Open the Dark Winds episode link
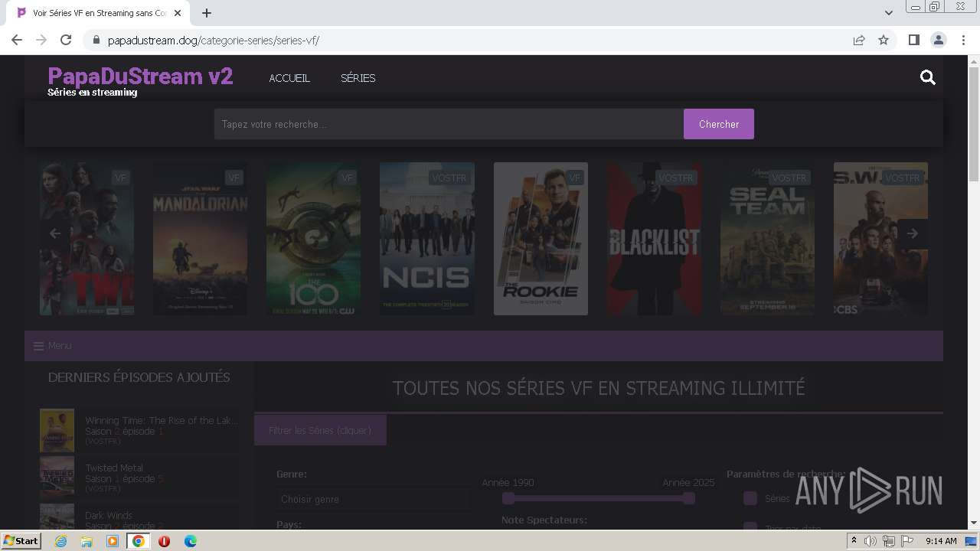Image resolution: width=980 pixels, height=551 pixels. [x=109, y=515]
